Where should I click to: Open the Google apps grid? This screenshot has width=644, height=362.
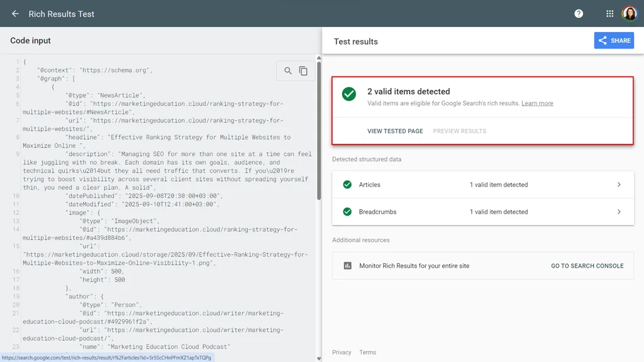pos(610,14)
